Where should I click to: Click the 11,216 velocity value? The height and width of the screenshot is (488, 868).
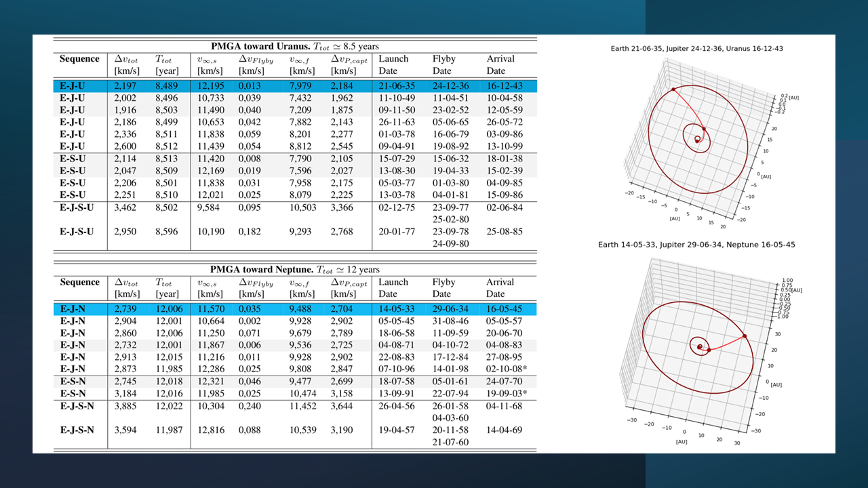click(x=212, y=358)
